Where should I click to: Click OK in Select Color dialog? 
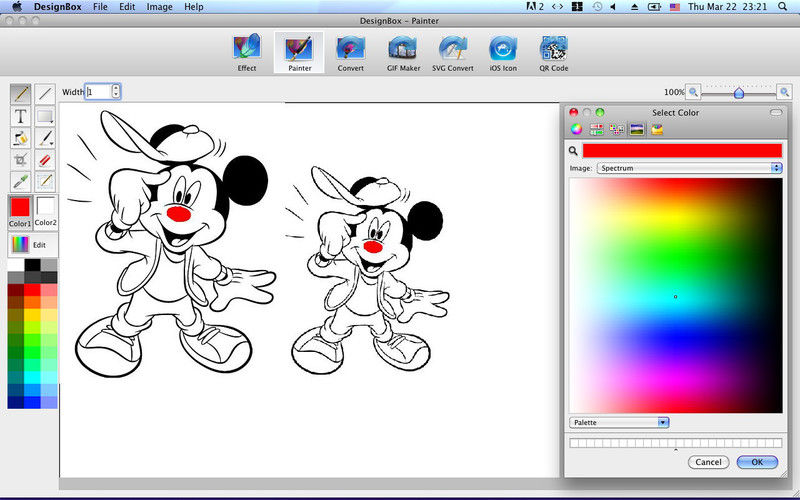point(757,462)
